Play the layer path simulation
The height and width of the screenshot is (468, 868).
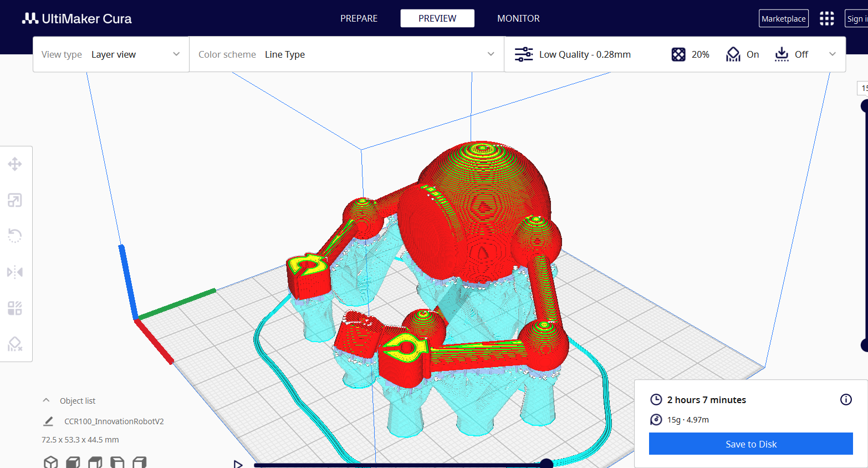click(x=238, y=464)
